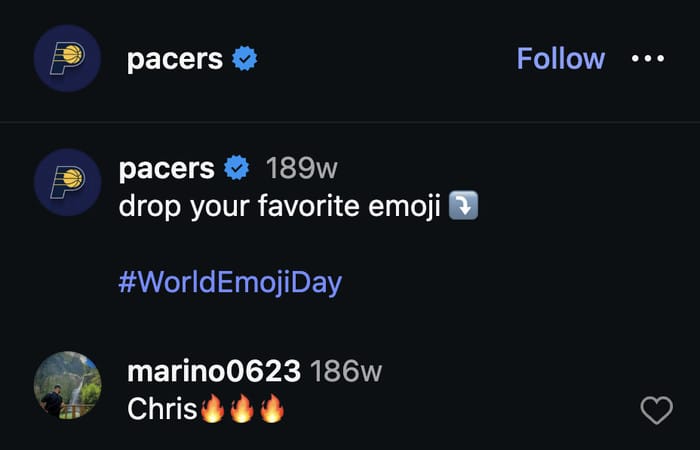This screenshot has width=700, height=450.
Task: Click the 186w comment timestamp
Action: pos(346,371)
